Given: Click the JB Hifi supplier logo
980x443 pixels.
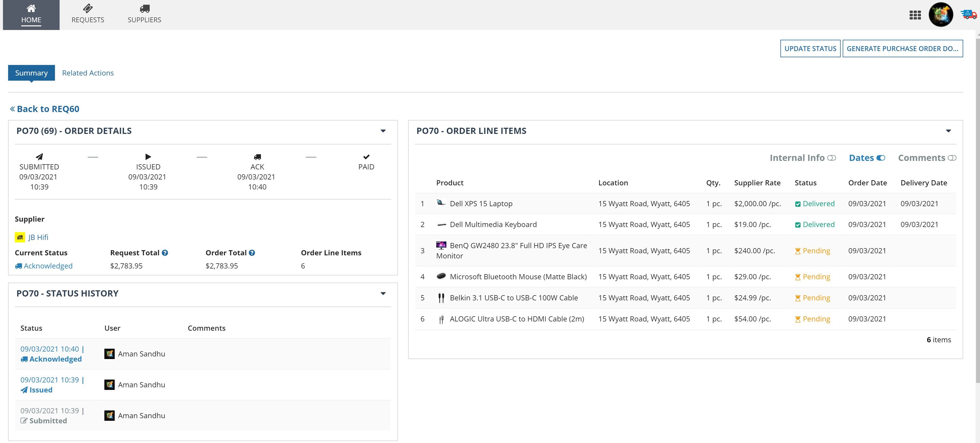Looking at the screenshot, I should coord(20,237).
